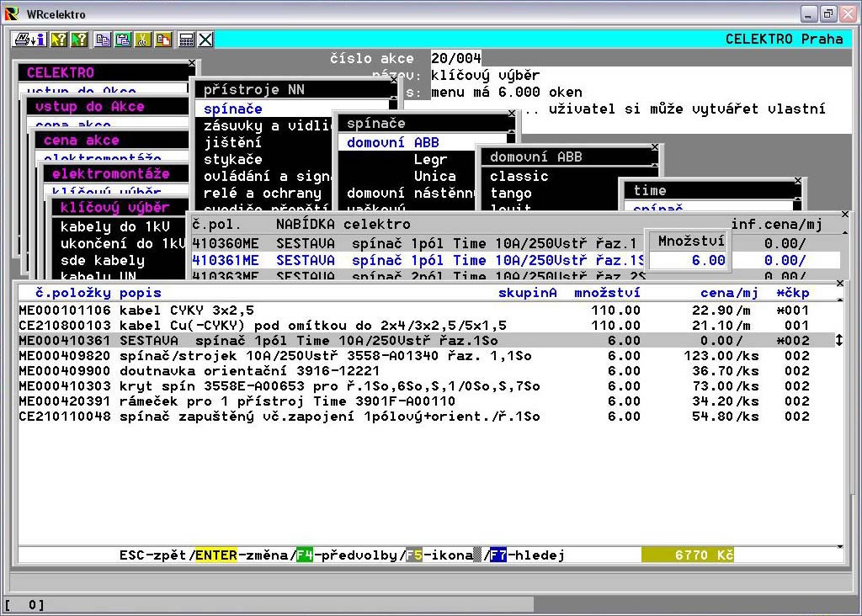Choose 'jištění' in the přístroje NN menu
The height and width of the screenshot is (616, 862).
pos(232,142)
